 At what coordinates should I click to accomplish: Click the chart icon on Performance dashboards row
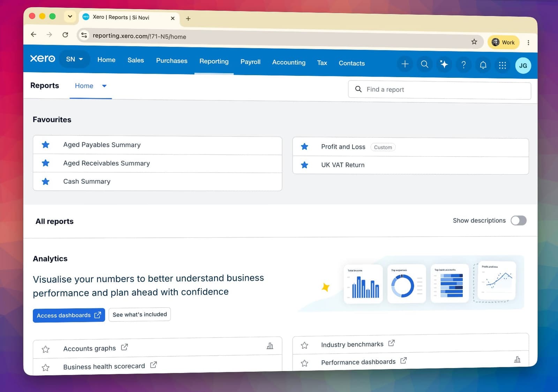pos(517,359)
